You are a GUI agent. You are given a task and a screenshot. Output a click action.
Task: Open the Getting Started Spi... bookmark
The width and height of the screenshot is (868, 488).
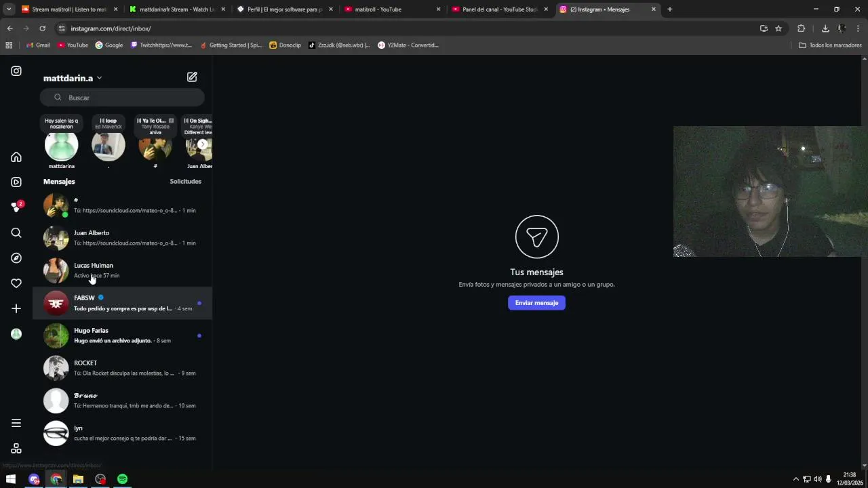pos(231,45)
